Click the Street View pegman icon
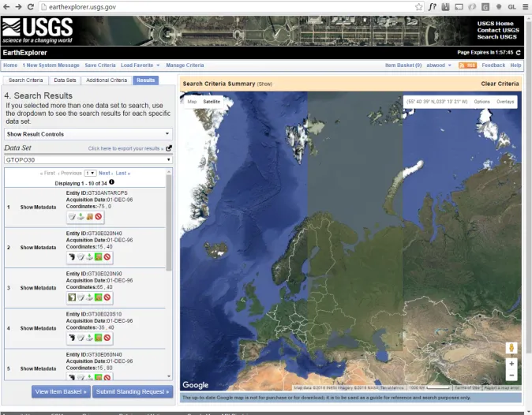 click(x=511, y=347)
